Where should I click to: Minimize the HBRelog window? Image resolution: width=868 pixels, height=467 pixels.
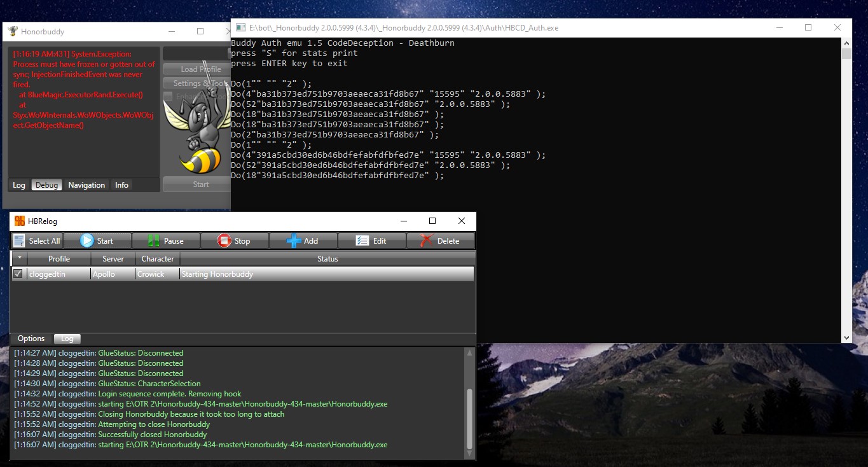click(403, 221)
